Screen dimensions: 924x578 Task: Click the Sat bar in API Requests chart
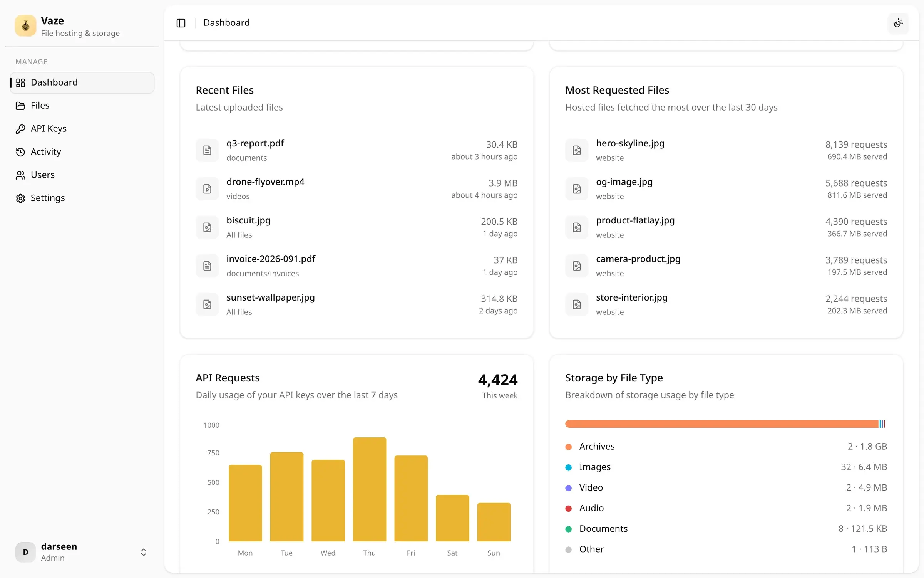pyautogui.click(x=452, y=518)
